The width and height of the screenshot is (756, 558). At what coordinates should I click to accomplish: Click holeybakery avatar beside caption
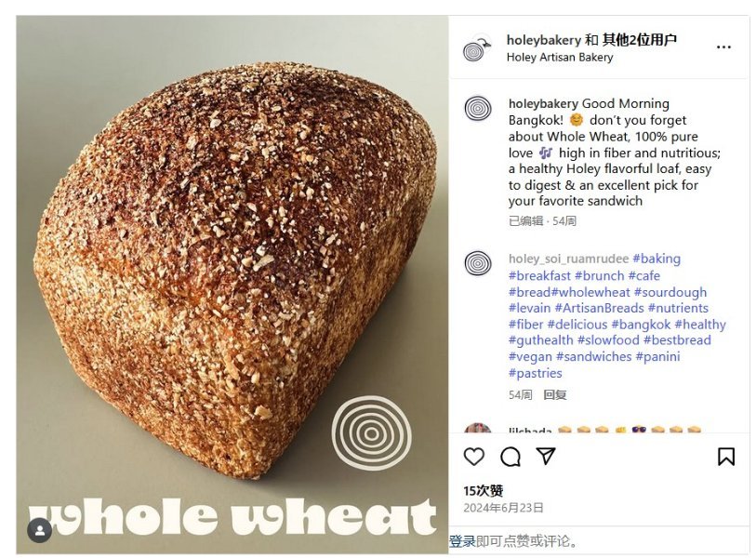coord(478,109)
